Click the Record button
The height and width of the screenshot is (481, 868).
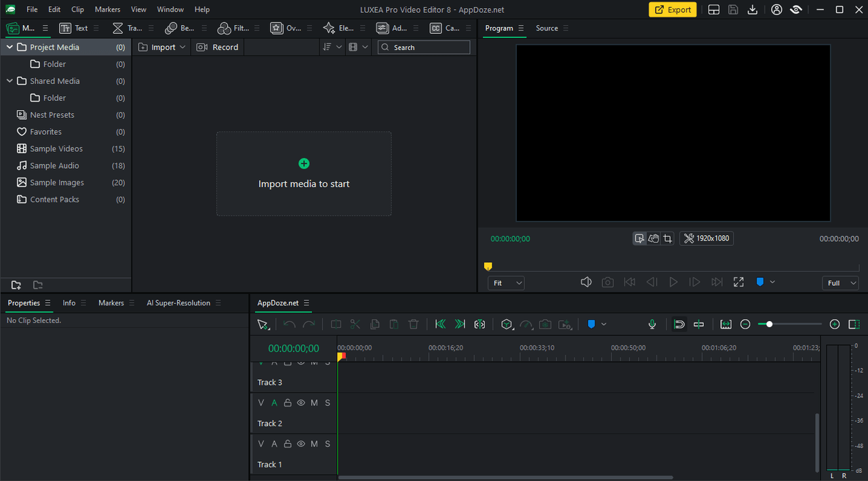point(218,47)
